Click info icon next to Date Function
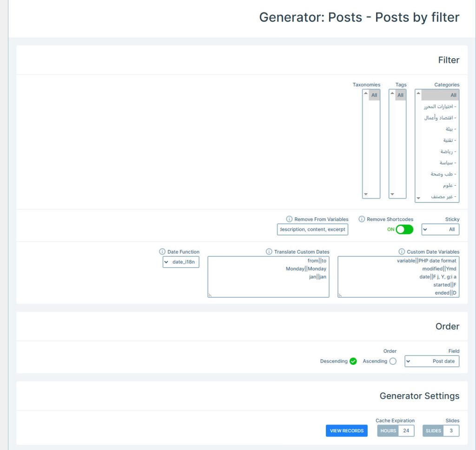 coord(162,252)
